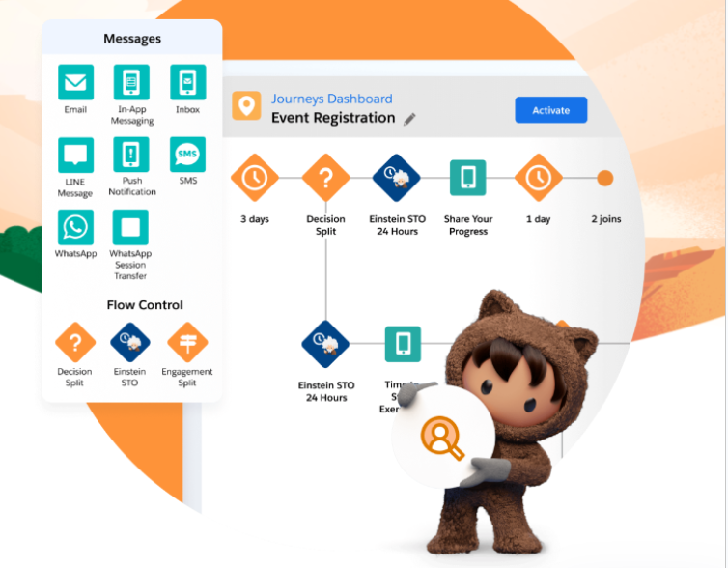728x568 pixels.
Task: Open the lower-branch mobile message step
Action: (x=403, y=344)
